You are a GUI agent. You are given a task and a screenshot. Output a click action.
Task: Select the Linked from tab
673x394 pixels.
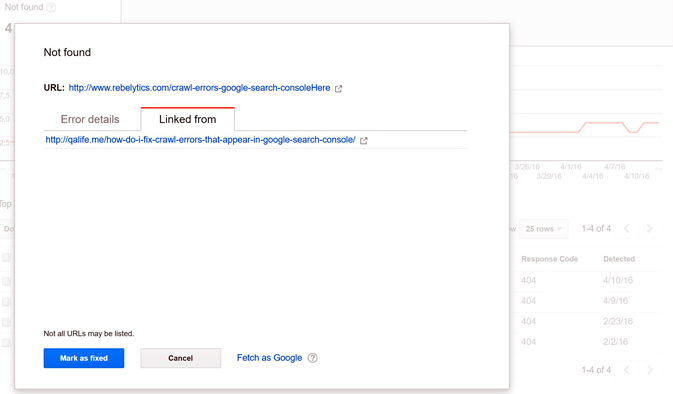188,119
